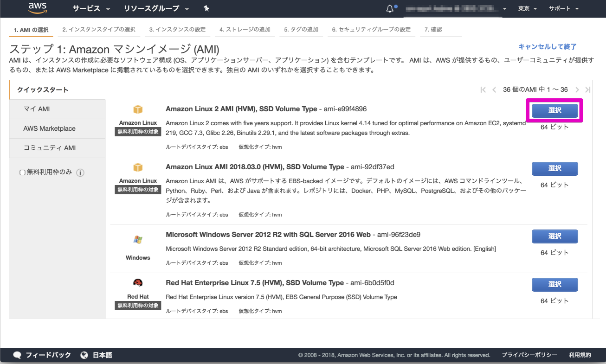Open the 東京 region dropdown
606x364 pixels.
coord(528,8)
